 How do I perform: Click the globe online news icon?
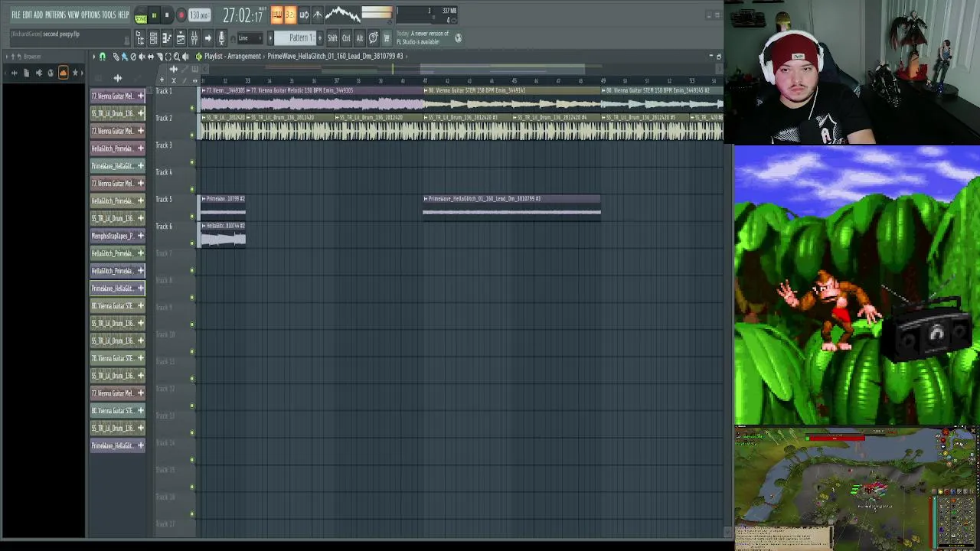(458, 37)
